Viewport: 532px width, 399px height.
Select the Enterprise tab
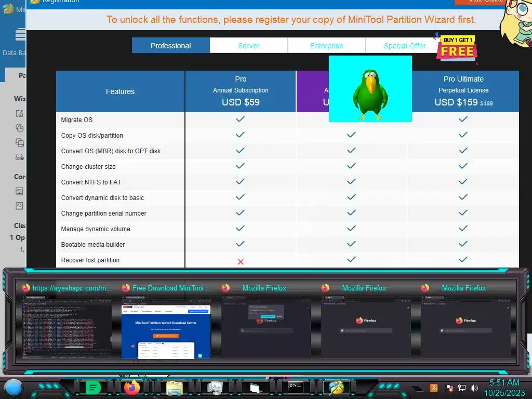click(327, 46)
